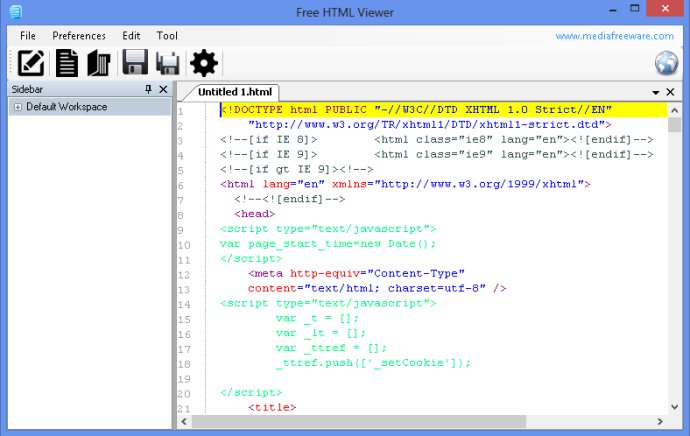Click the '<html lang="en"' line

click(x=405, y=184)
